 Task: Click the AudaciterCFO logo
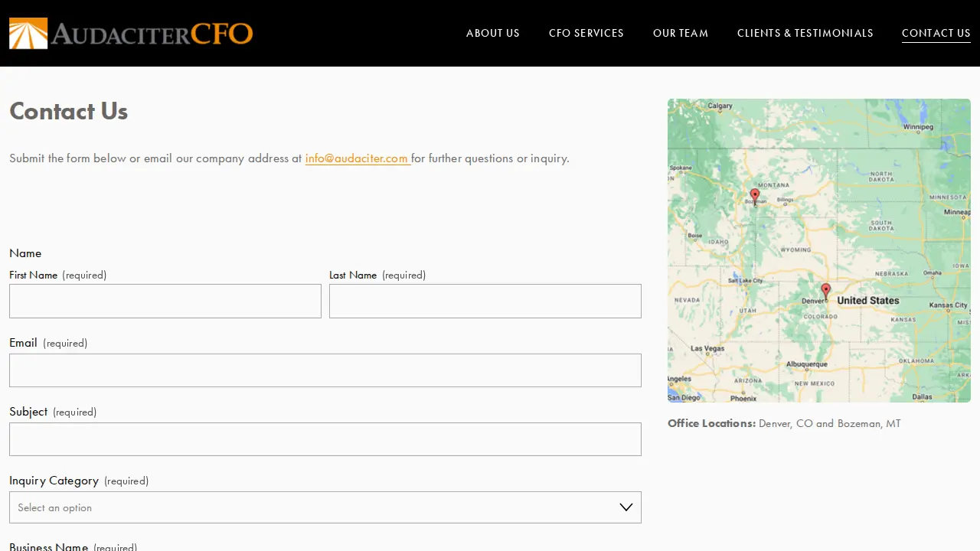131,33
